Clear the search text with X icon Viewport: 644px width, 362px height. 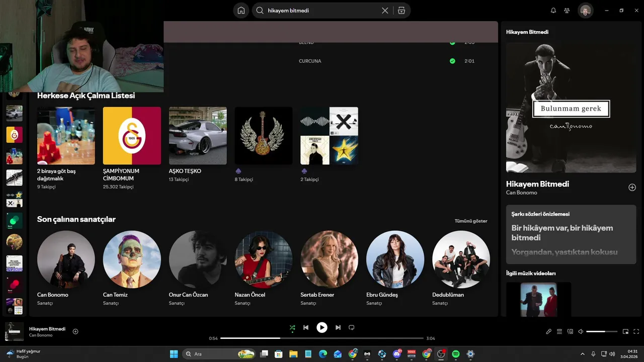tap(385, 11)
